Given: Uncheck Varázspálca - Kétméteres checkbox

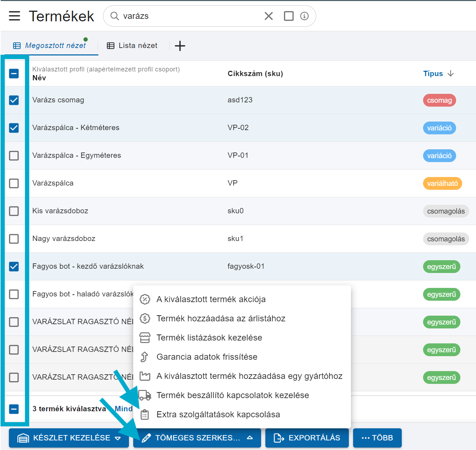Looking at the screenshot, I should click(14, 128).
